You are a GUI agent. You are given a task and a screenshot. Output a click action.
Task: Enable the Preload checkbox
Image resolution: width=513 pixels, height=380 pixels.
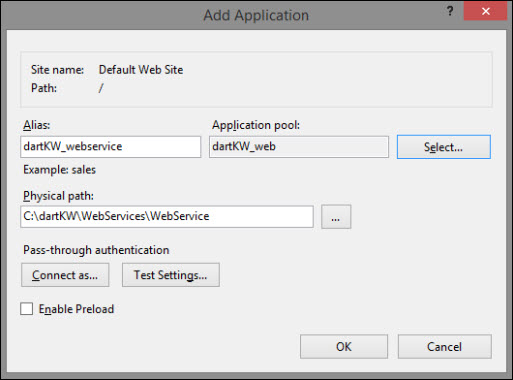point(27,309)
